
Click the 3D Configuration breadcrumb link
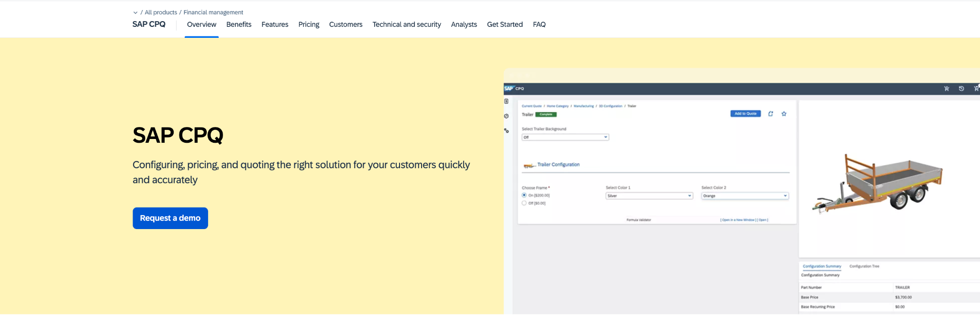611,106
